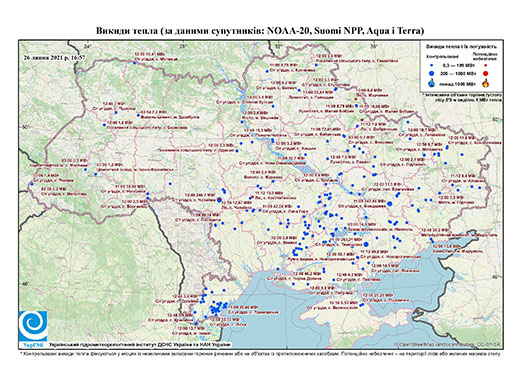
Task: Click the orange flame legend icon
Action: tap(486, 83)
